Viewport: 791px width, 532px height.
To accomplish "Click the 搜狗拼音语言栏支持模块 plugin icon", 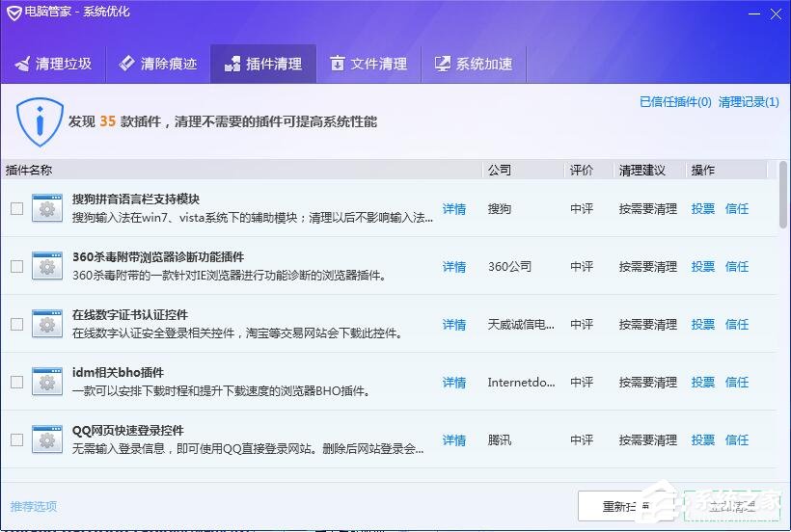I will click(x=46, y=209).
